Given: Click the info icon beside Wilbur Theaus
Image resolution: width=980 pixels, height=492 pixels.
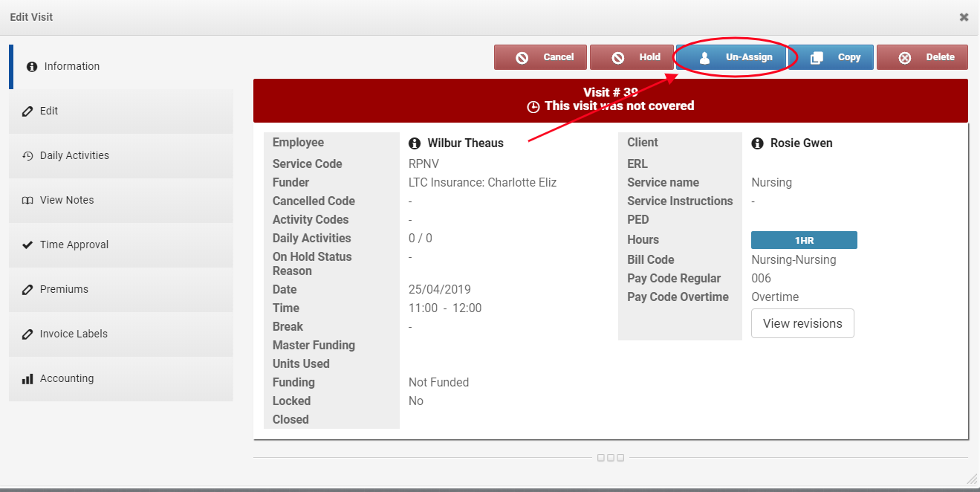Looking at the screenshot, I should click(415, 143).
